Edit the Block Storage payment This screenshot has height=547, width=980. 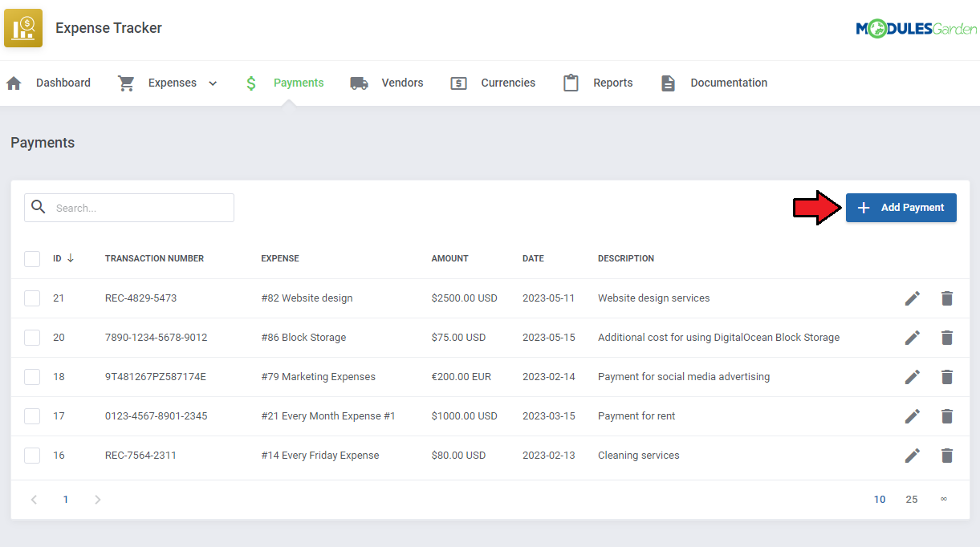pos(913,338)
